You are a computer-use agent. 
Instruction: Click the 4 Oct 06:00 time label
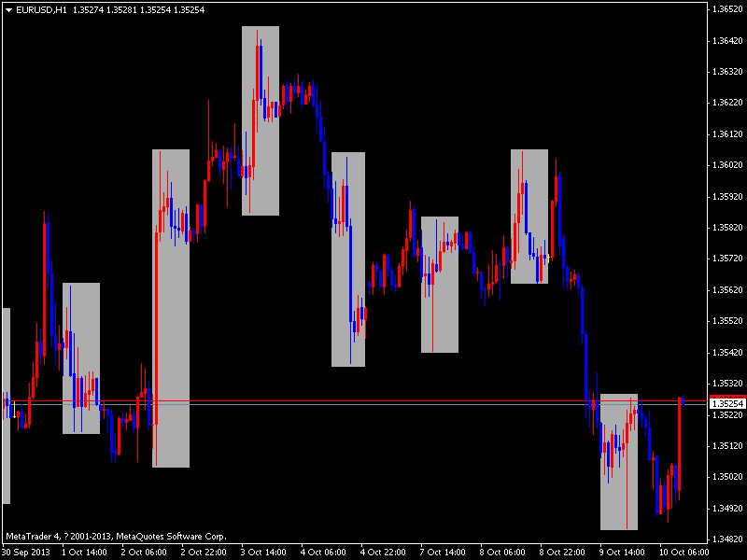(323, 553)
